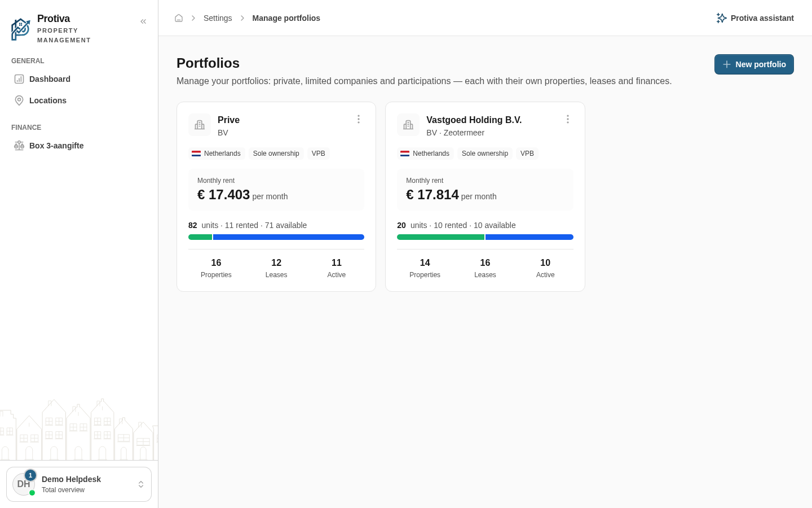Viewport: 812px width, 508px height.
Task: Click the notification badge on the avatar
Action: (x=30, y=475)
